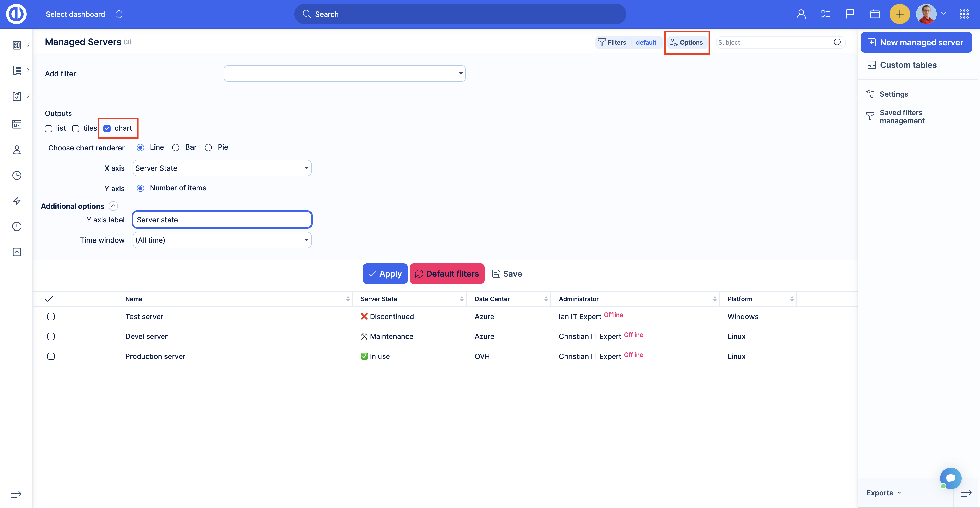980x508 pixels.
Task: Open the X axis Server State dropdown
Action: [222, 168]
